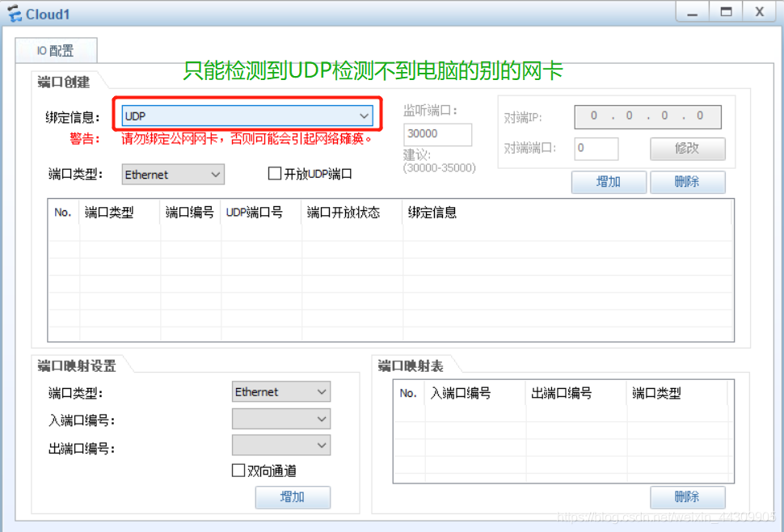Click the 端口编号 column header

pyautogui.click(x=191, y=213)
